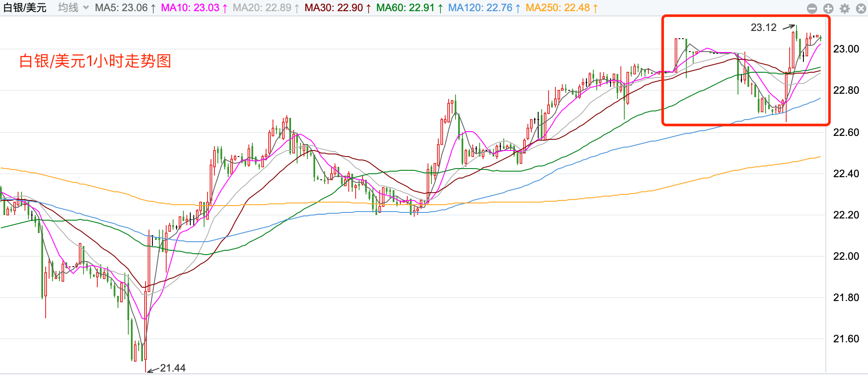This screenshot has height=375, width=868.
Task: Click the zoom out minus icon
Action: pyautogui.click(x=812, y=9)
